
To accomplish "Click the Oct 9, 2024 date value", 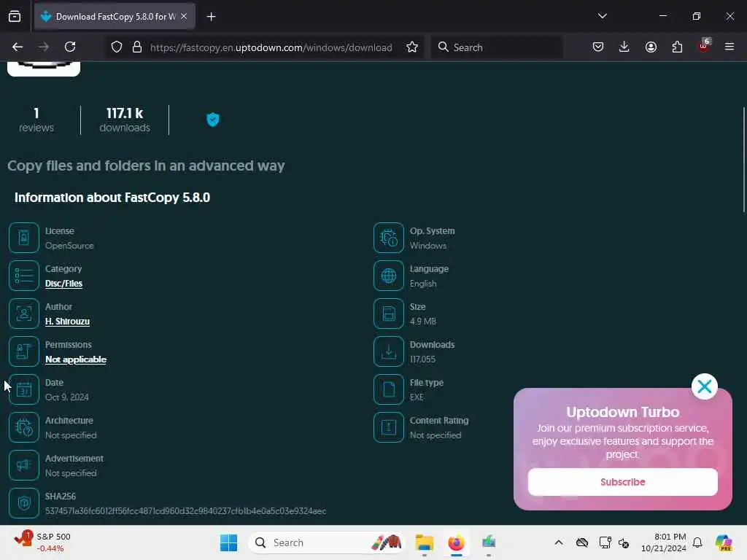I will pyautogui.click(x=66, y=397).
